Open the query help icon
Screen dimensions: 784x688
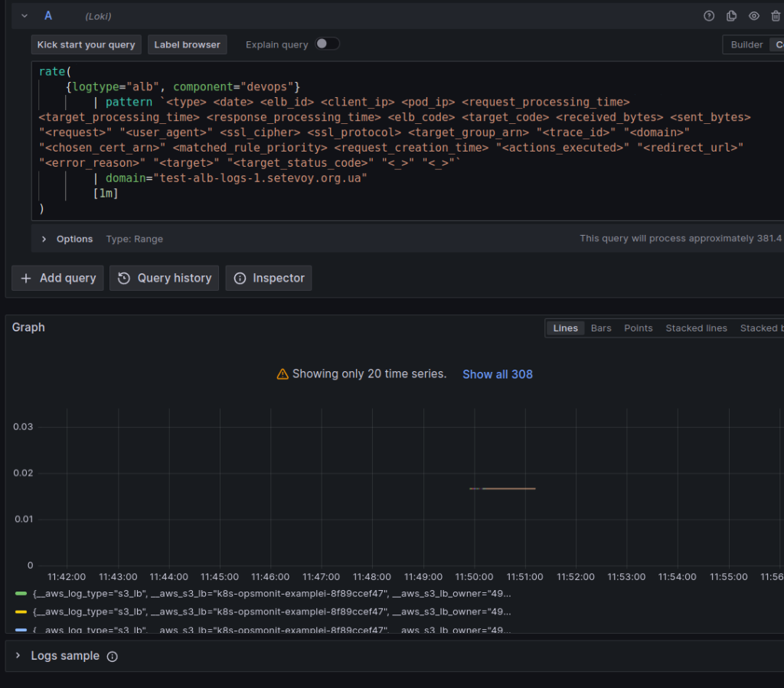[x=708, y=15]
